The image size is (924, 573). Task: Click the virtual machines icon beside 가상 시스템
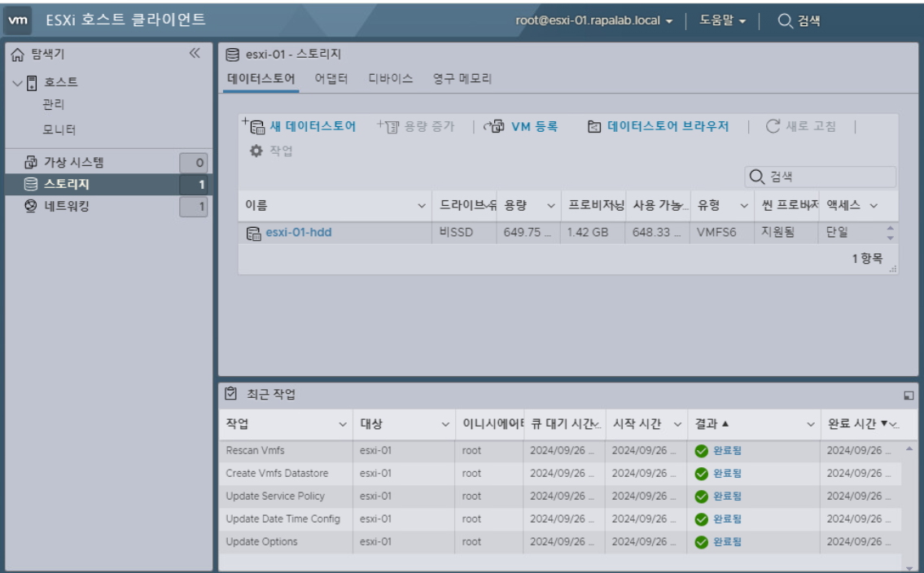click(x=31, y=162)
